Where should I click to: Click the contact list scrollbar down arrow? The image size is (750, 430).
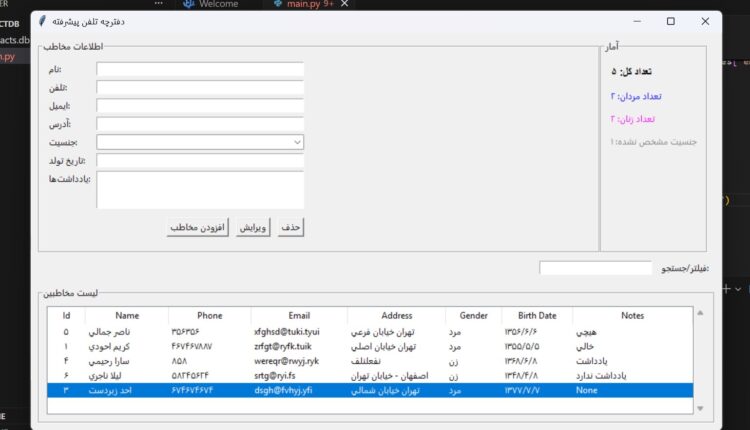[700, 408]
